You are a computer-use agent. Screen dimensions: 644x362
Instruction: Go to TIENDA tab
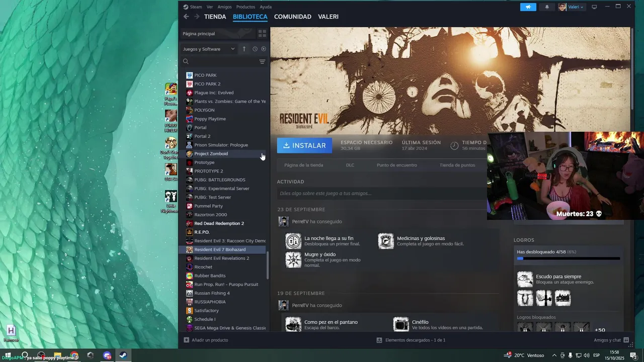[x=215, y=17]
